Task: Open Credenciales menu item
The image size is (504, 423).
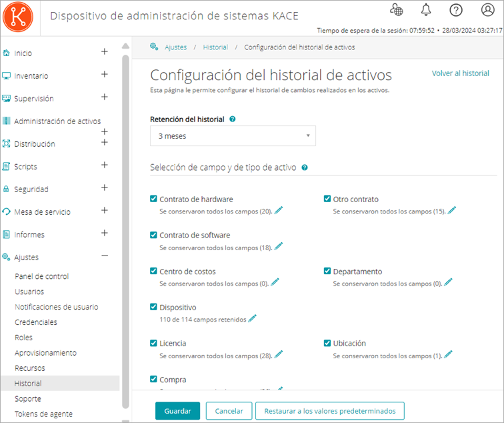Action: (36, 322)
